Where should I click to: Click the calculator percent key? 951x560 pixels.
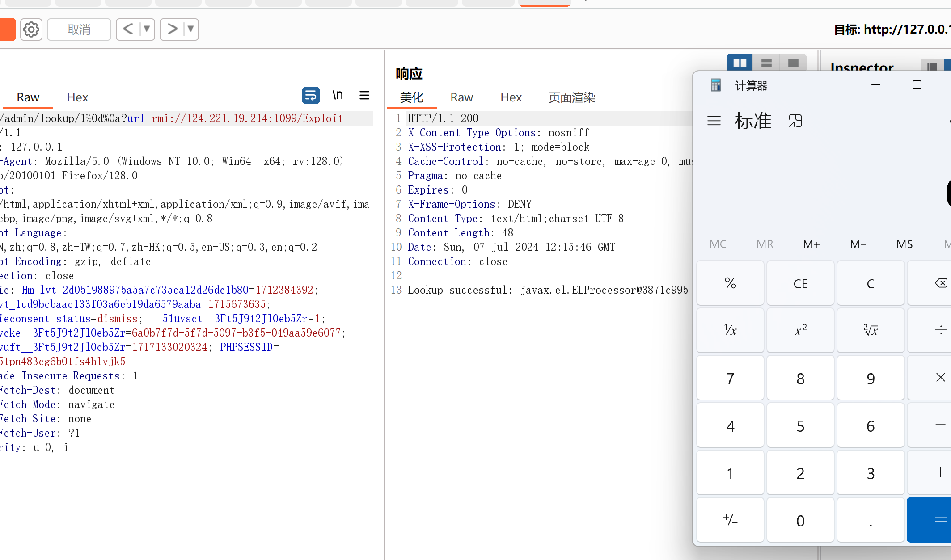point(730,283)
